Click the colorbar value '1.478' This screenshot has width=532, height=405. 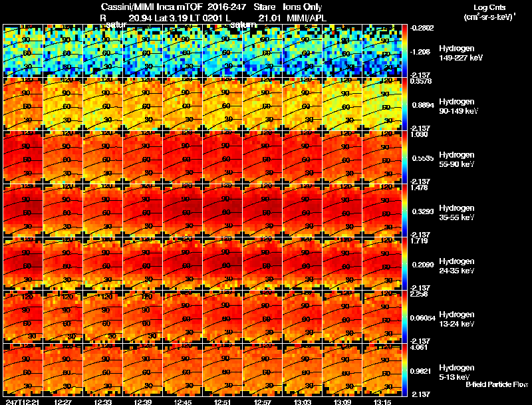point(419,188)
